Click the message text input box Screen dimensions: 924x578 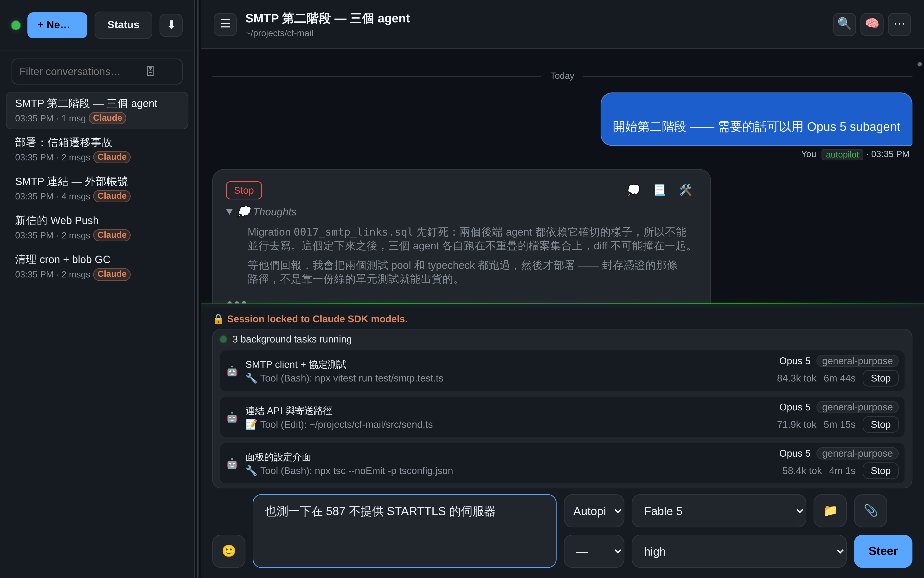404,531
